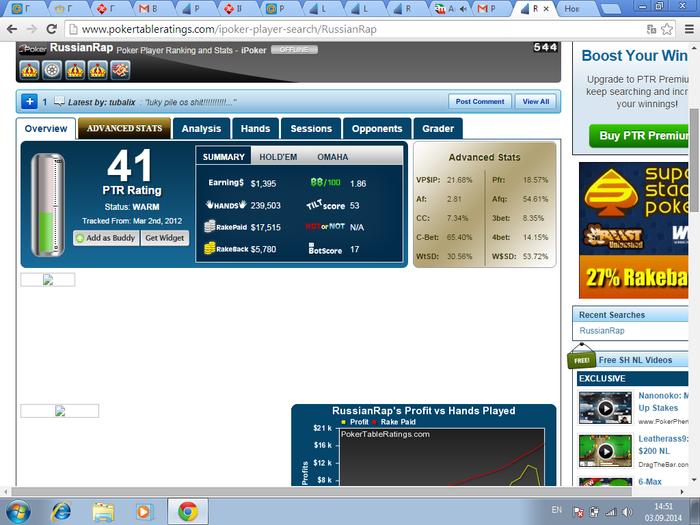Viewport: 700px width, 525px height.
Task: Open Windows Start button
Action: coord(18,512)
